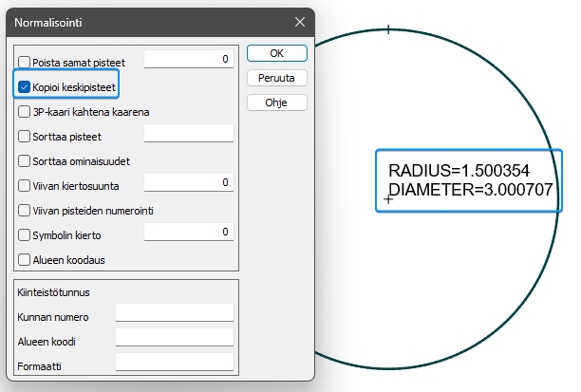Enable Viivan pisteiden numerointi checkbox
The image size is (581, 392).
coord(25,210)
